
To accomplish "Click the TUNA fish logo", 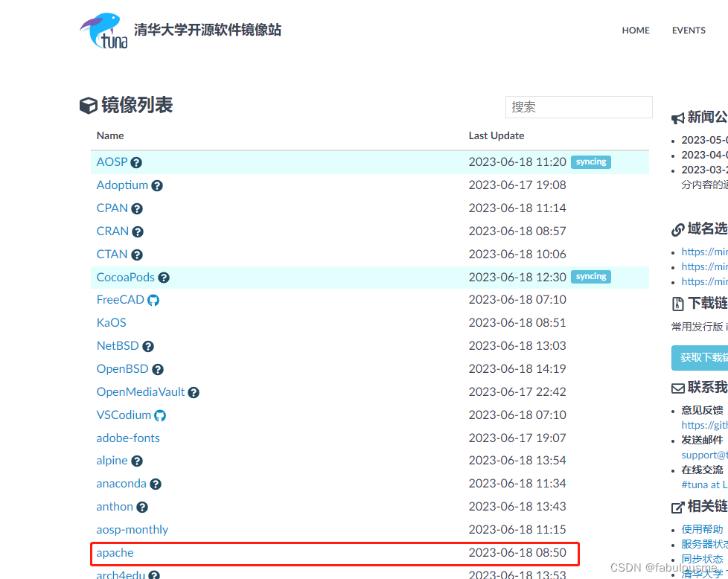I will point(104,31).
